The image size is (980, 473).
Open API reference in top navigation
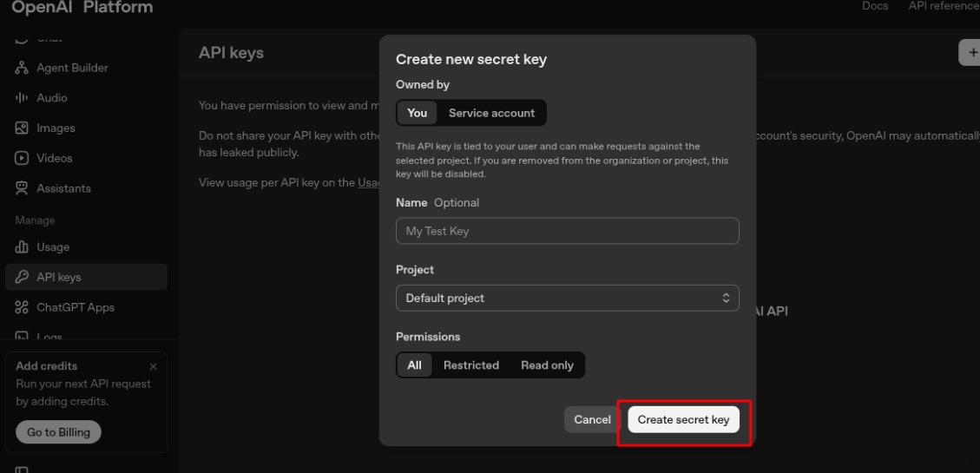click(x=943, y=6)
